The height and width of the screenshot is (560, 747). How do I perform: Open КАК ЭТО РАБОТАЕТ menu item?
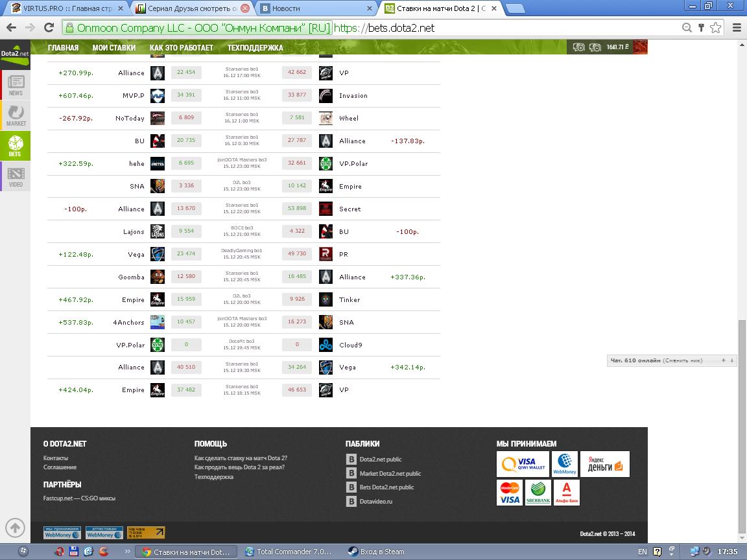tap(182, 47)
